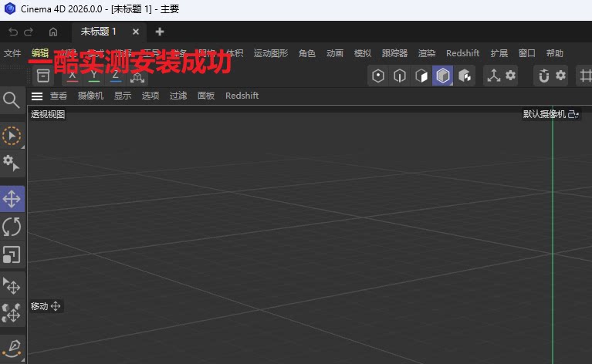The image size is (592, 364).
Task: Enable Axis mode tool icon
Action: coord(494,76)
